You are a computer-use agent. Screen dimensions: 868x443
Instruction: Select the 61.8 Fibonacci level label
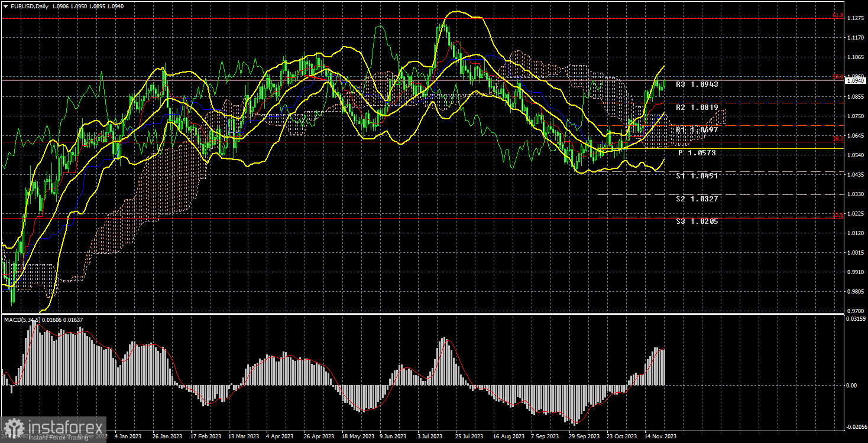coord(838,15)
